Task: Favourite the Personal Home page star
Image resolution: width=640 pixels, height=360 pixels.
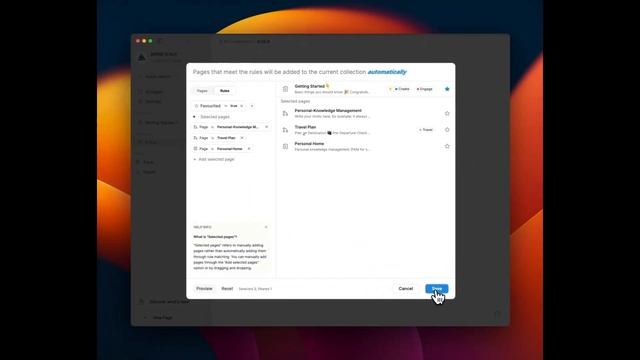Action: [447, 146]
